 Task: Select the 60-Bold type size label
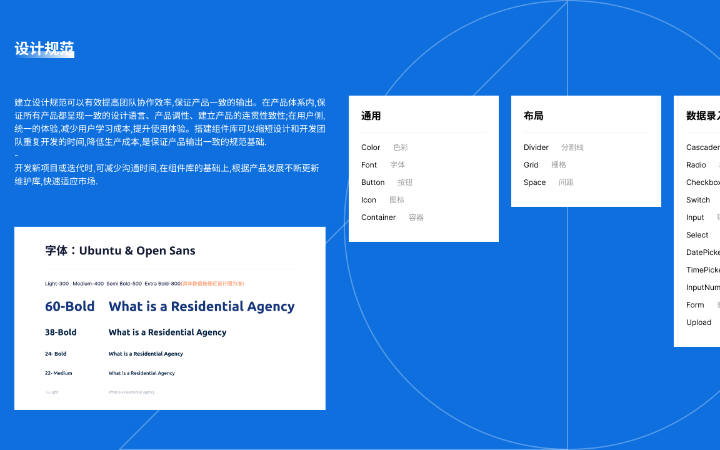(x=68, y=307)
